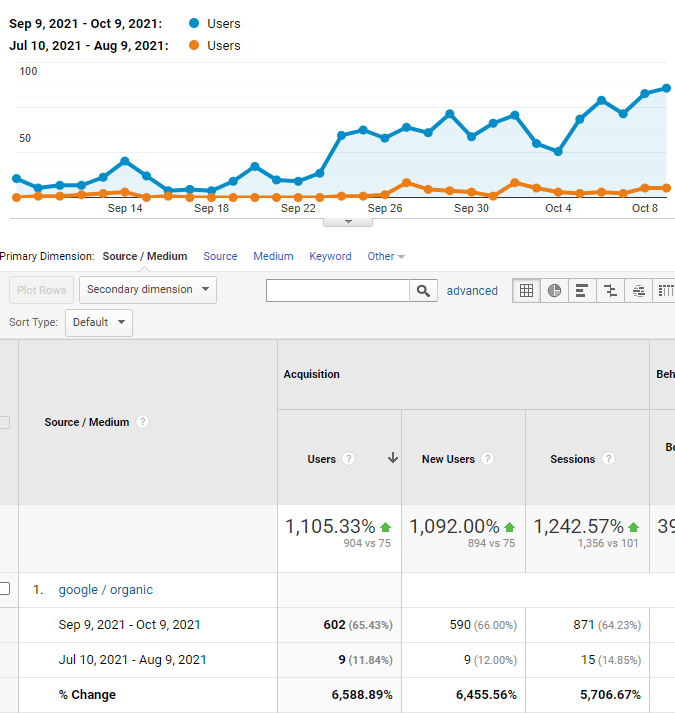This screenshot has height=713, width=675.
Task: Click the 5,706.67% change value
Action: [x=610, y=695]
